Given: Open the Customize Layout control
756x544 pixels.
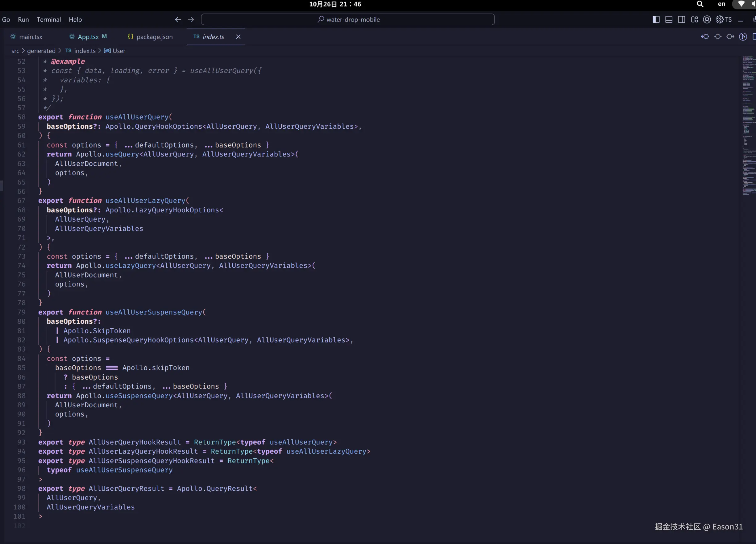Looking at the screenshot, I should [695, 19].
